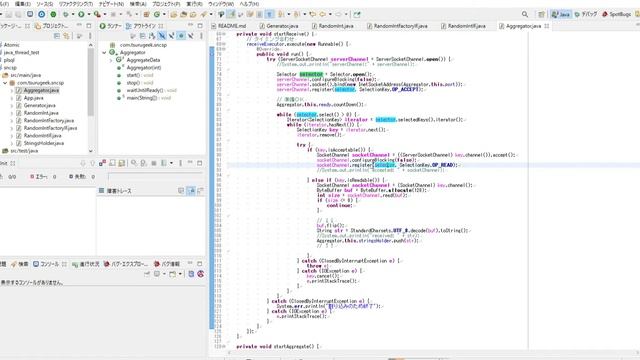Click the Debug bug icon in toolbar
Viewport: 640px width, 360px height.
[x=65, y=14]
